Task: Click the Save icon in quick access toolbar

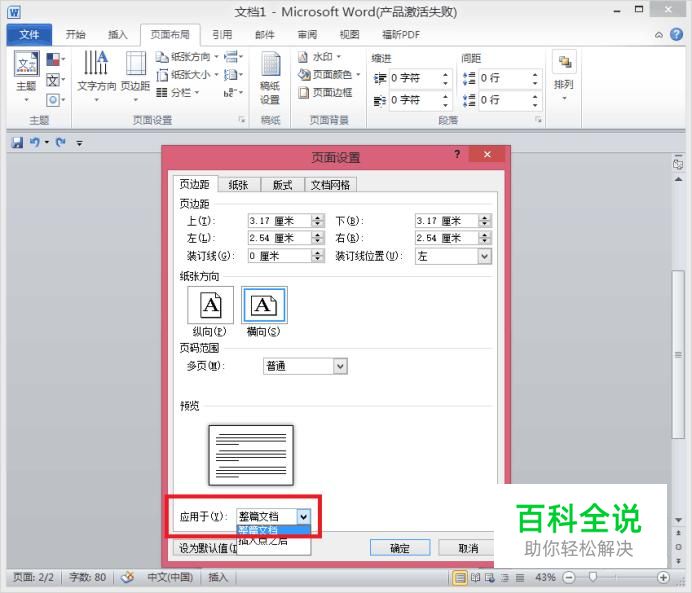Action: point(17,143)
